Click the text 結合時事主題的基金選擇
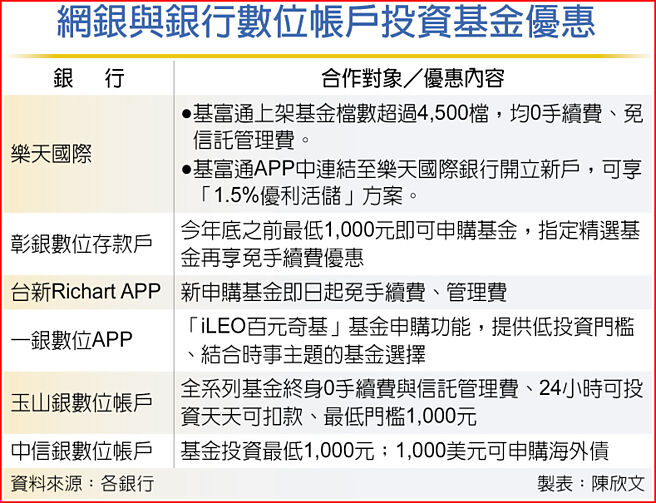The width and height of the screenshot is (656, 503). coord(313,355)
